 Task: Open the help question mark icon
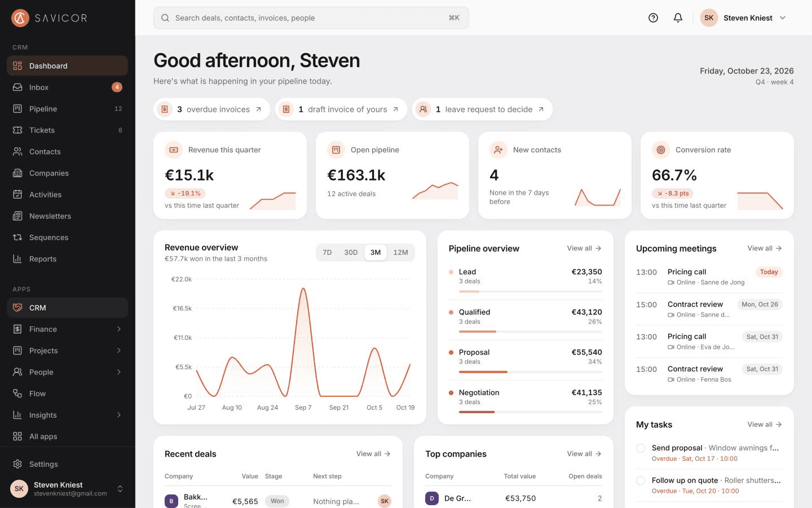coord(653,18)
